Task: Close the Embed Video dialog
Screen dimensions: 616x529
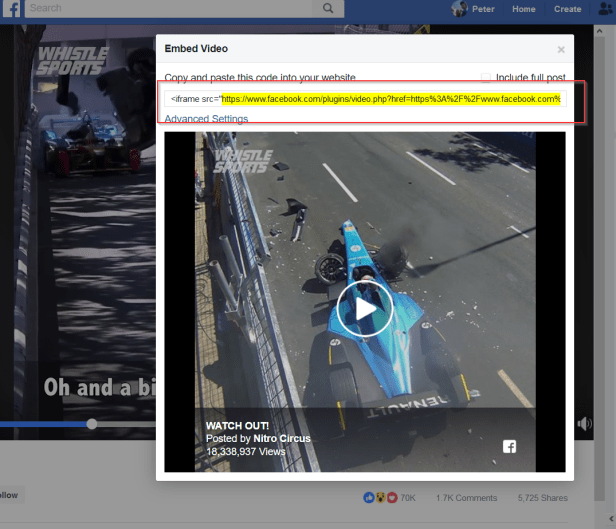Action: [561, 49]
